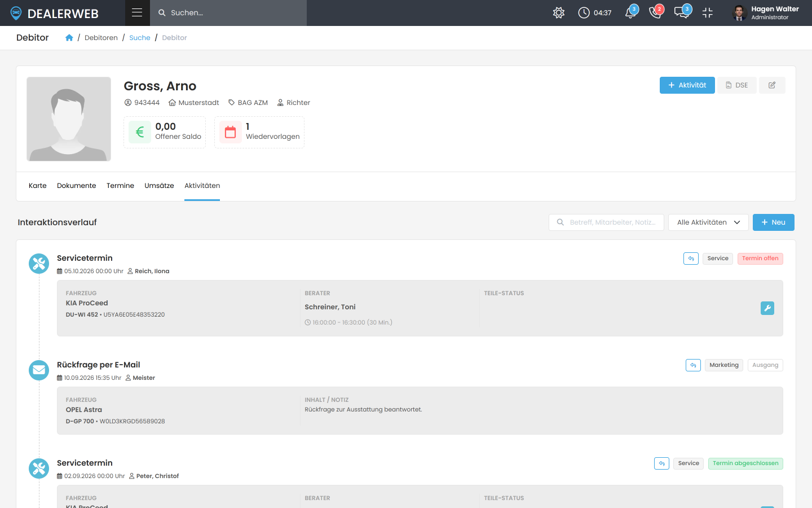Screen dimensions: 812x508
Task: Click the Schreiner, Toni advisor name
Action: (330, 307)
